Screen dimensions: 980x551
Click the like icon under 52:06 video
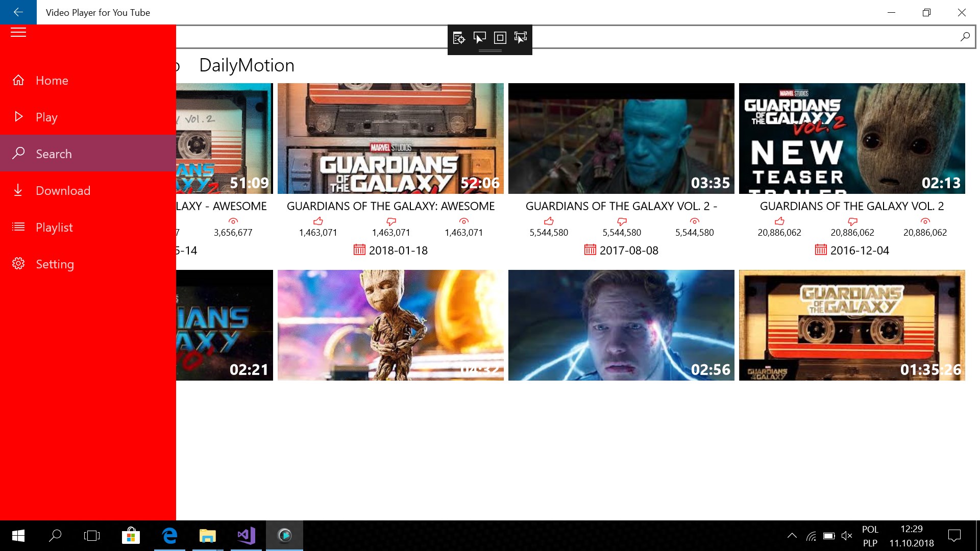[x=318, y=221]
